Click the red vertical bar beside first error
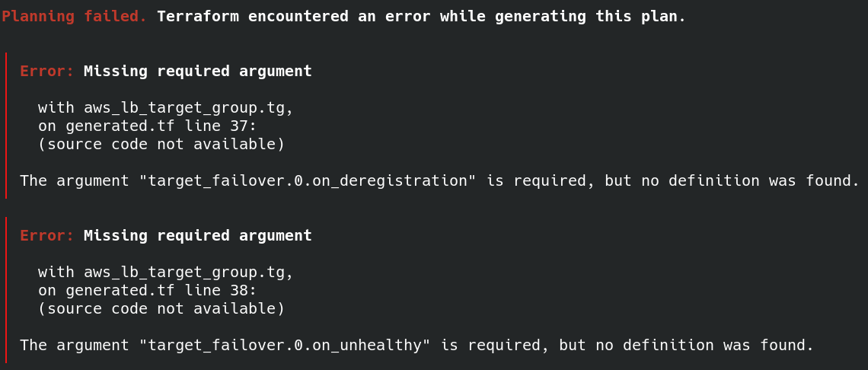 (x=6, y=126)
